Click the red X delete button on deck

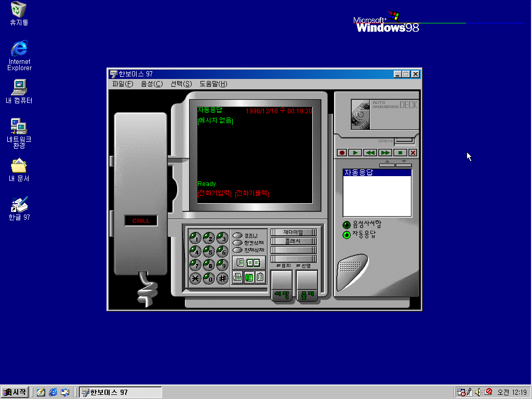[413, 153]
